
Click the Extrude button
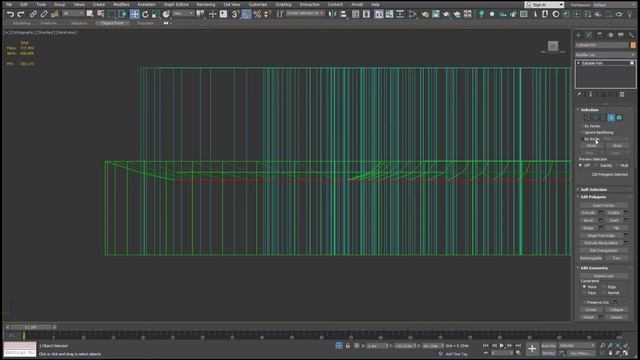point(588,213)
